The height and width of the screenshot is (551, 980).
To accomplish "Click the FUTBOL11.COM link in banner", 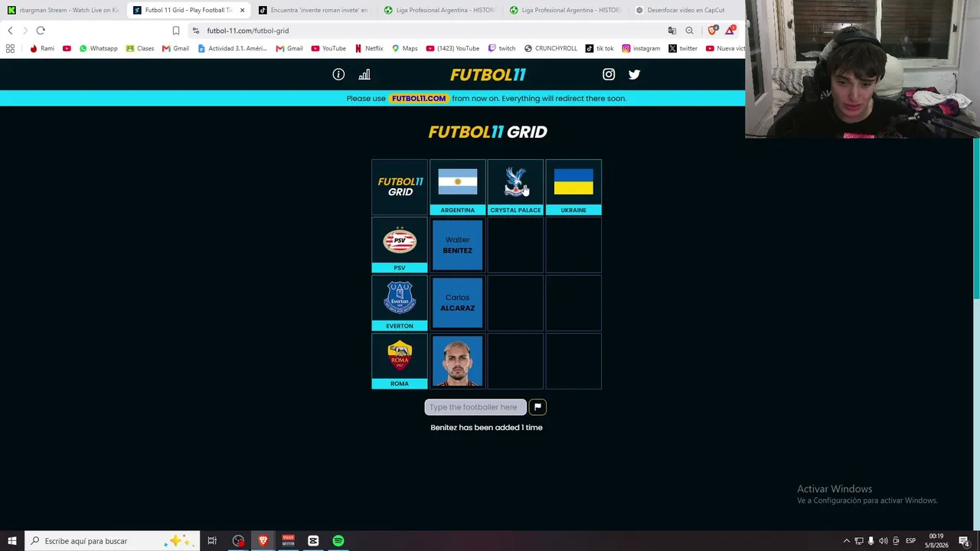I will pyautogui.click(x=419, y=98).
